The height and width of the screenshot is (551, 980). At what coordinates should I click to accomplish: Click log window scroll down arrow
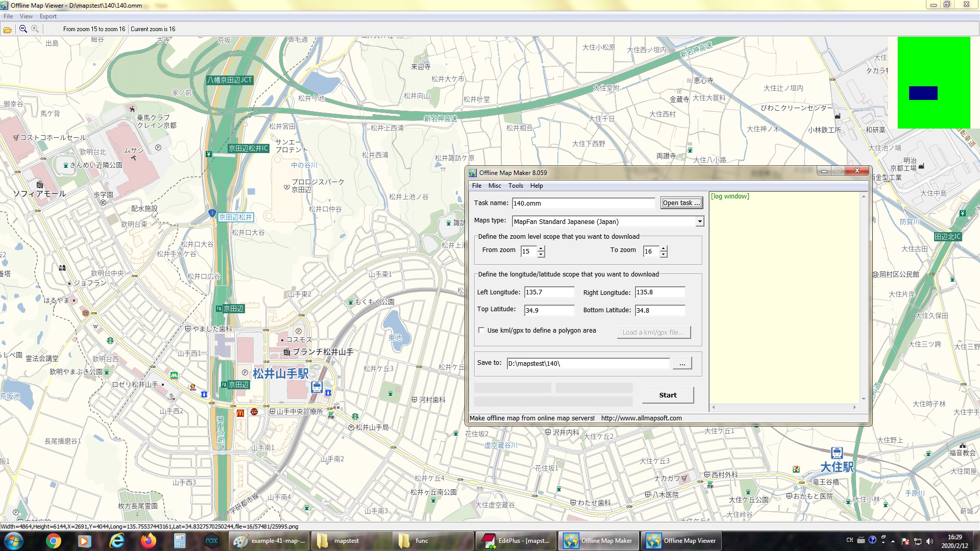(x=864, y=398)
